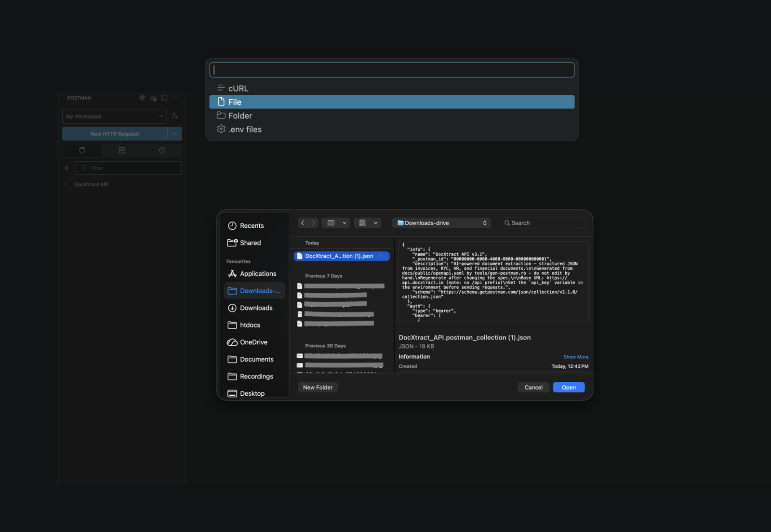
Task: Switch to the Collections tab in the Postman sidebar
Action: pos(82,150)
